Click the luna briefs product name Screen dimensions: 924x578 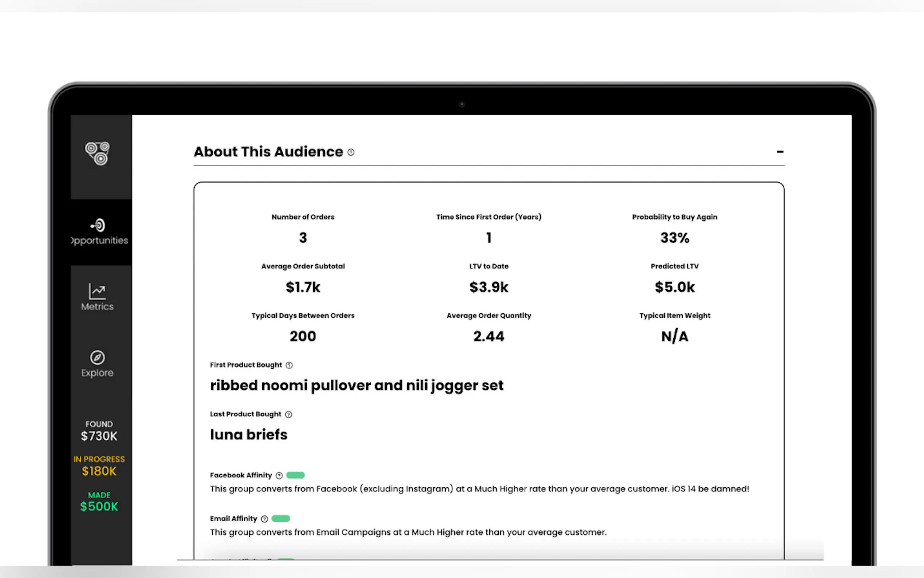pos(249,435)
